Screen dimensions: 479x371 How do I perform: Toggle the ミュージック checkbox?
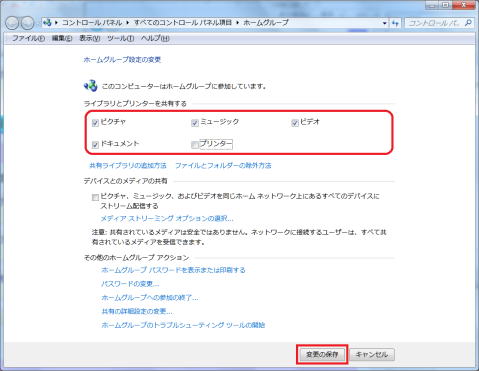pyautogui.click(x=195, y=123)
